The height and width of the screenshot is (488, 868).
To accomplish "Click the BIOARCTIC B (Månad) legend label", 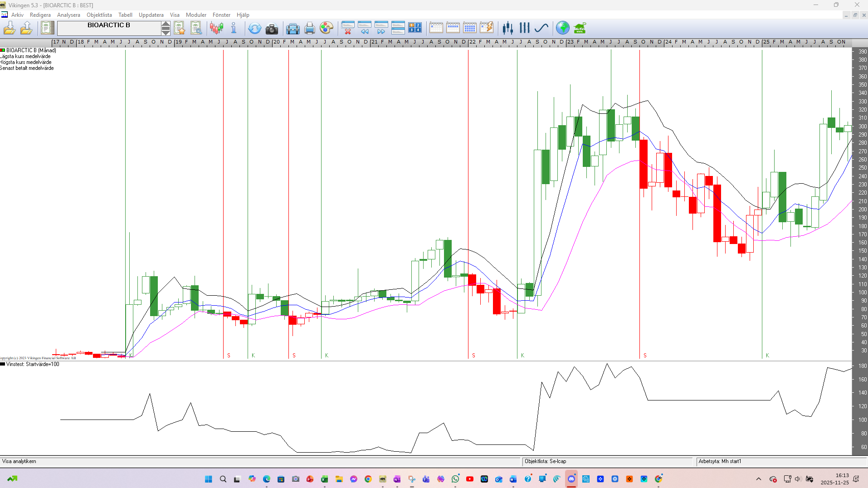I will click(31, 50).
